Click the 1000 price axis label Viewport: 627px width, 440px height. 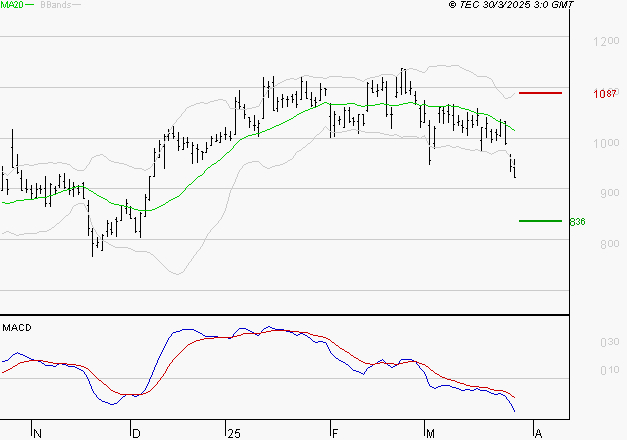[x=606, y=143]
